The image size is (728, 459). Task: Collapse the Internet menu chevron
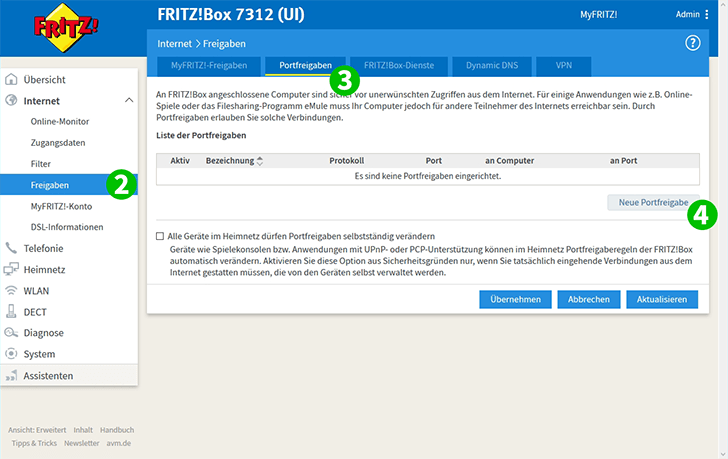(129, 100)
